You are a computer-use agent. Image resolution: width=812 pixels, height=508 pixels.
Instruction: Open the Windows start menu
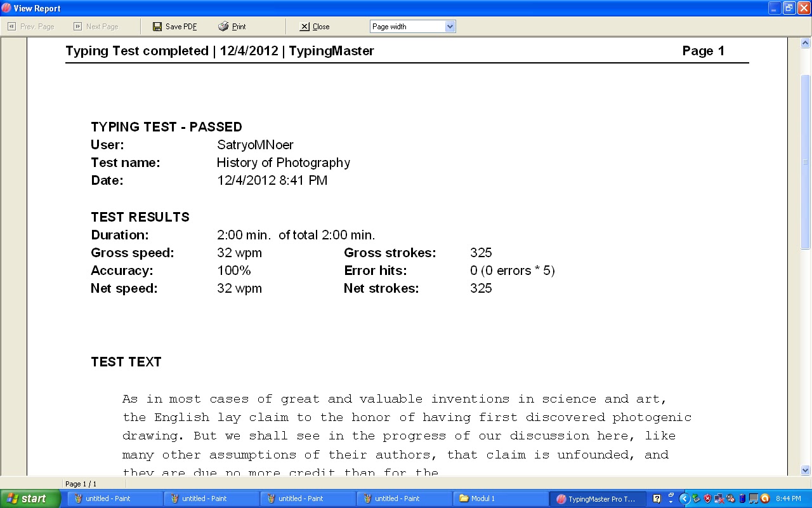pyautogui.click(x=30, y=498)
